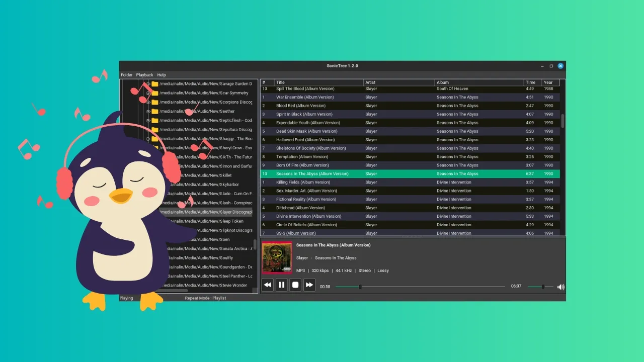Select track Killing Fields (Album Version)
This screenshot has width=644, height=362.
pyautogui.click(x=410, y=183)
